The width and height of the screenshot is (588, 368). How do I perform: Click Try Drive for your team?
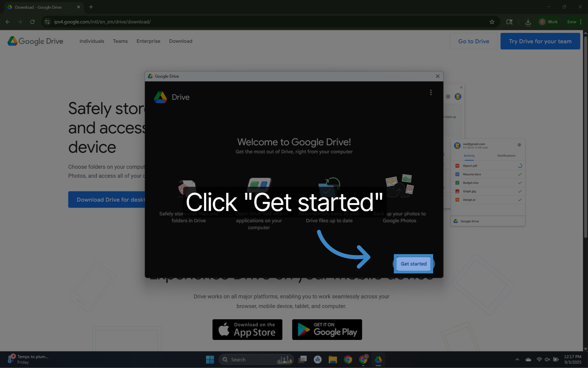point(540,41)
